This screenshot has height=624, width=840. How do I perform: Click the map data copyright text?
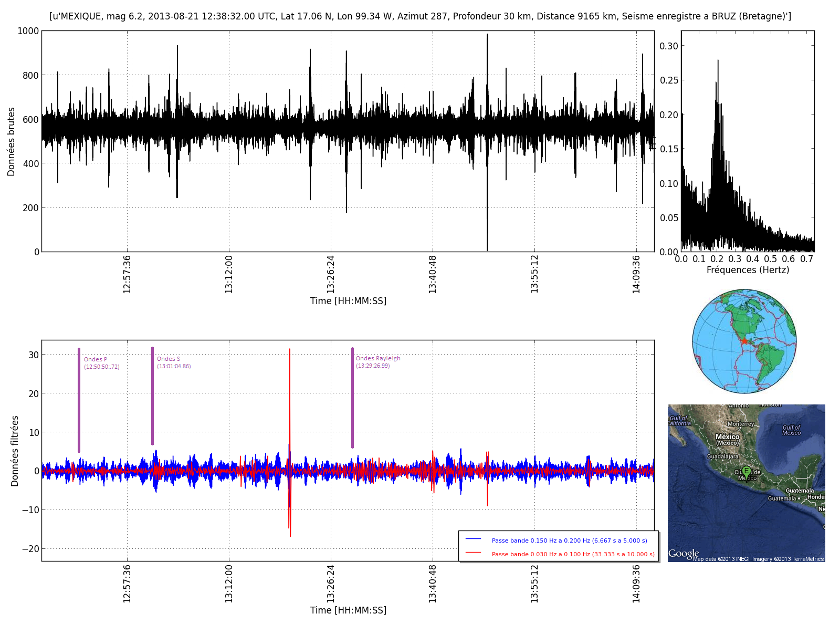pyautogui.click(x=758, y=559)
